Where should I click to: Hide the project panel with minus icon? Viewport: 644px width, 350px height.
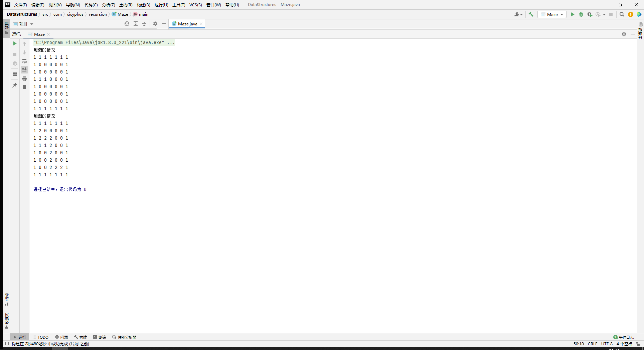(164, 24)
